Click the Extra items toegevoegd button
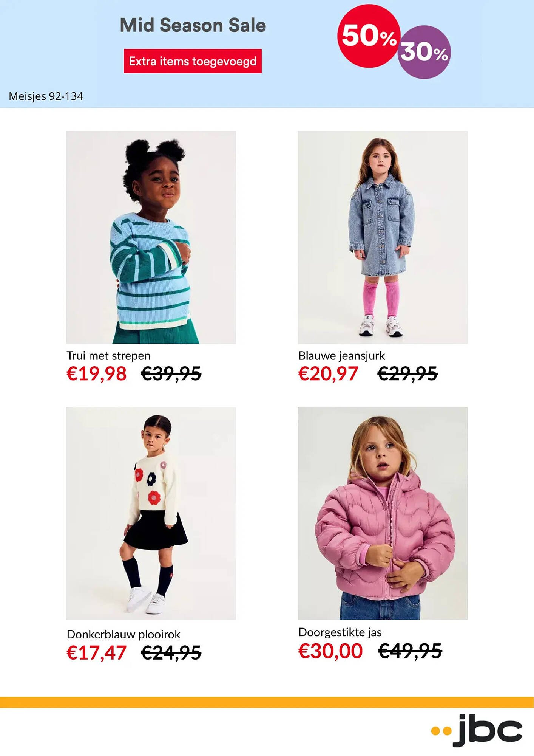This screenshot has height=756, width=534. click(193, 61)
